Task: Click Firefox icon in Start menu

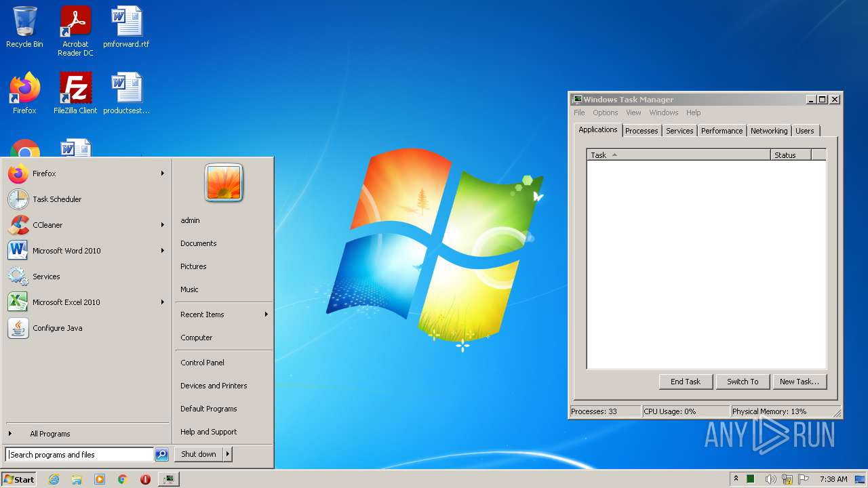Action: pos(18,174)
